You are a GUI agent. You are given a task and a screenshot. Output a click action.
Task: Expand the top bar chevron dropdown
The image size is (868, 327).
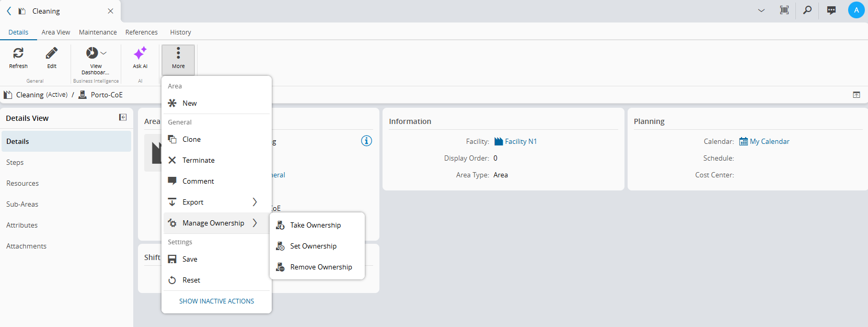[761, 10]
